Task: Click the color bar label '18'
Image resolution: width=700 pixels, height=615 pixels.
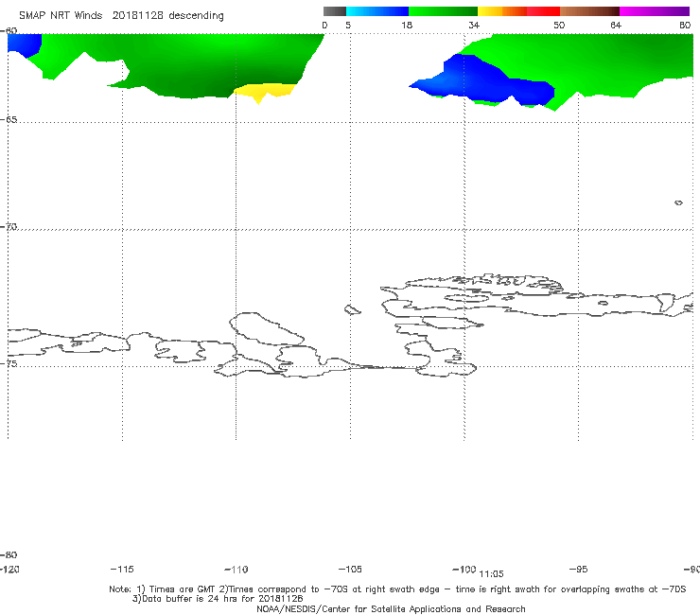Action: [407, 25]
